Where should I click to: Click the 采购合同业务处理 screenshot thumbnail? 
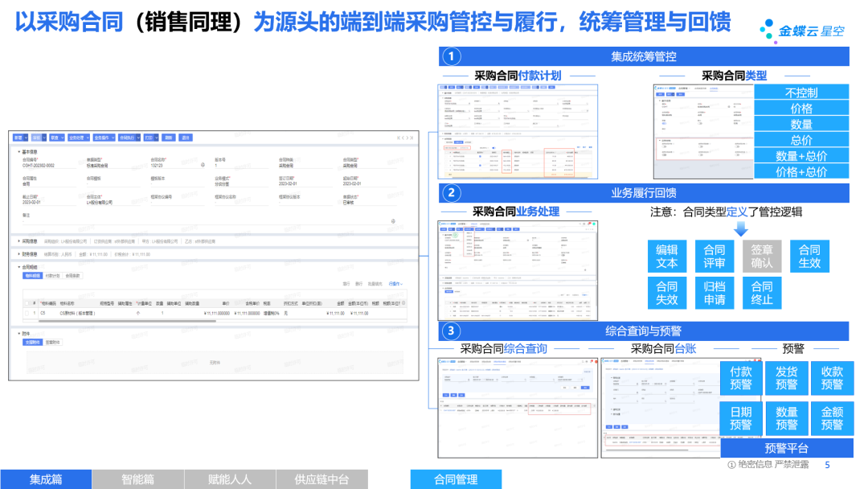(x=518, y=270)
